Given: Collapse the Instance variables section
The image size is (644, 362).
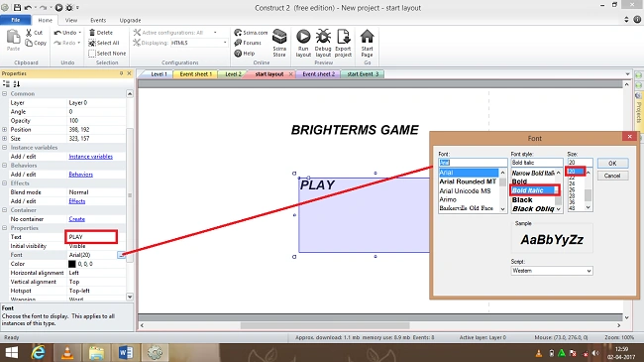Looking at the screenshot, I should click(x=5, y=147).
